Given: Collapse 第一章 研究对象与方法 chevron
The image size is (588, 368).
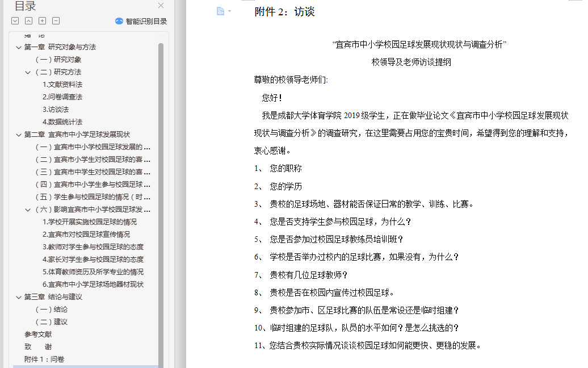Looking at the screenshot, I should click(x=18, y=47).
